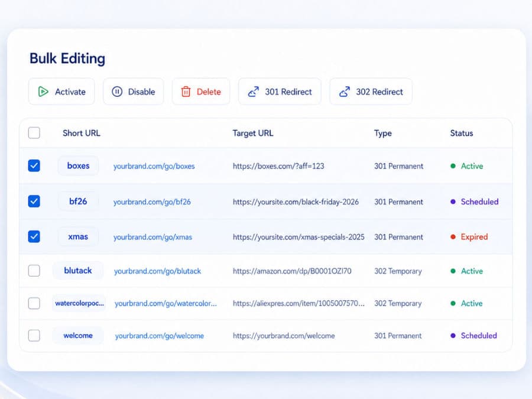The image size is (532, 399).
Task: Click target URL https://aliexpres.com/item/1005007570...
Action: tap(299, 303)
